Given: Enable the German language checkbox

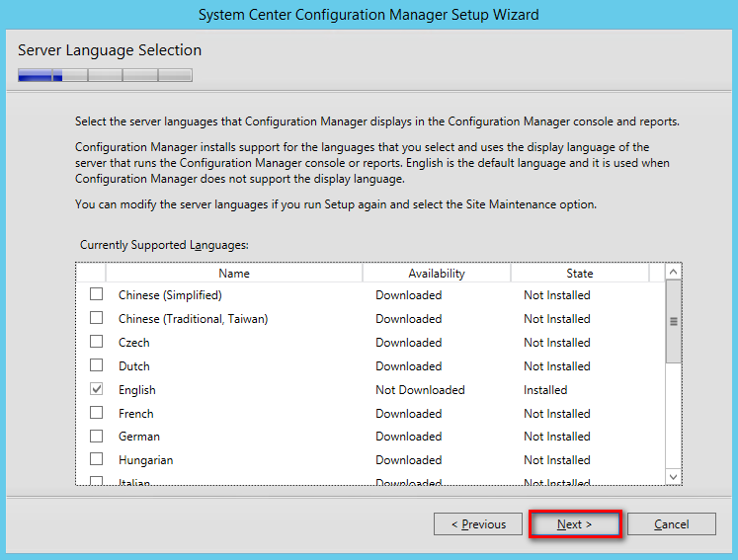Looking at the screenshot, I should (x=96, y=436).
